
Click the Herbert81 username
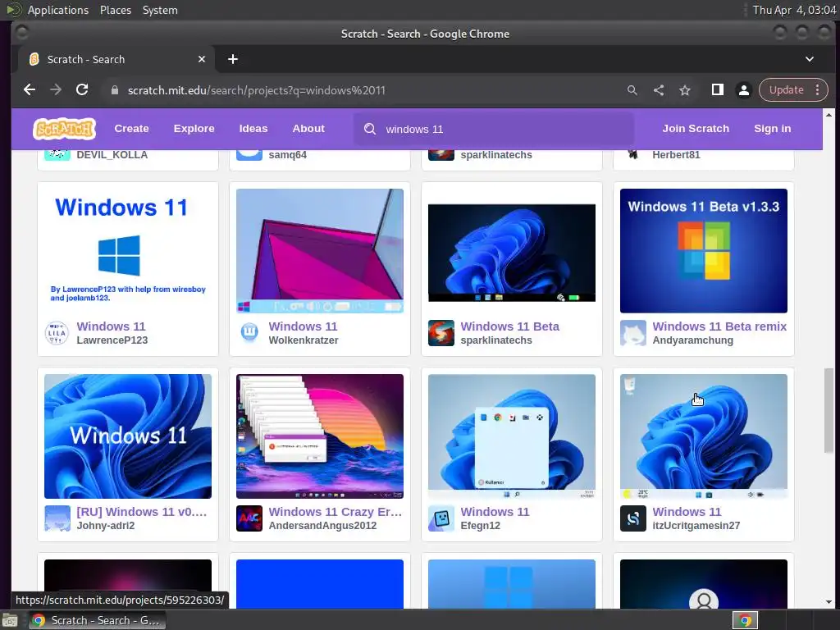coord(676,155)
